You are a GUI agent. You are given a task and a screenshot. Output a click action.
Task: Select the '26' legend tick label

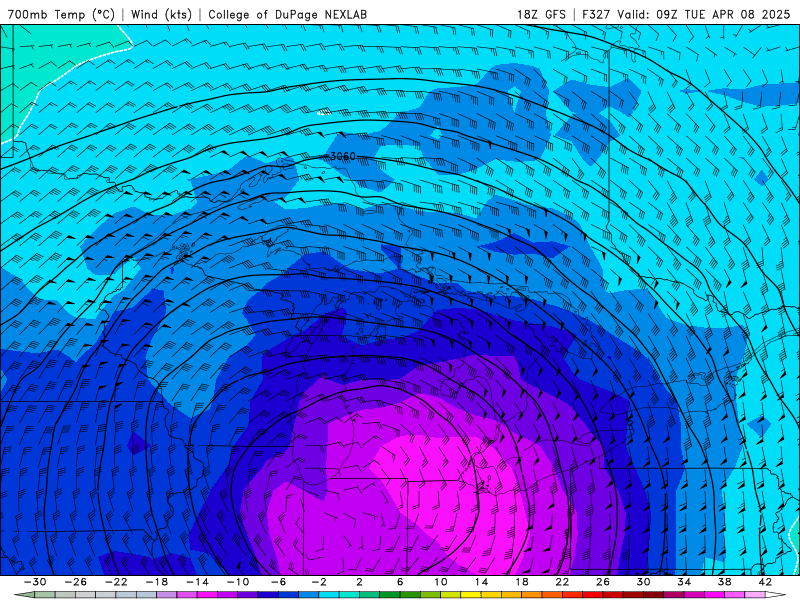[603, 582]
